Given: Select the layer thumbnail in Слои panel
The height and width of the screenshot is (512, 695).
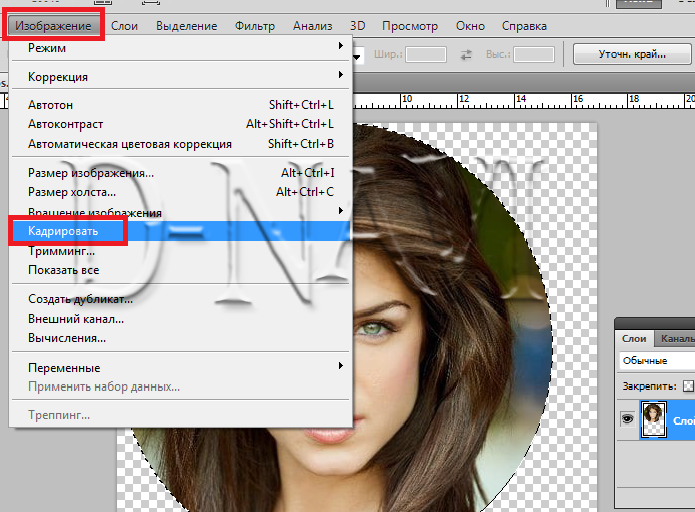Looking at the screenshot, I should click(x=653, y=419).
